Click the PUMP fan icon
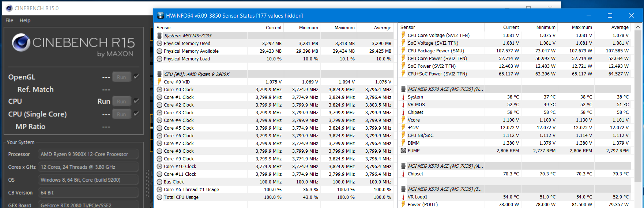Screen dimensions: 644x208 [403, 151]
